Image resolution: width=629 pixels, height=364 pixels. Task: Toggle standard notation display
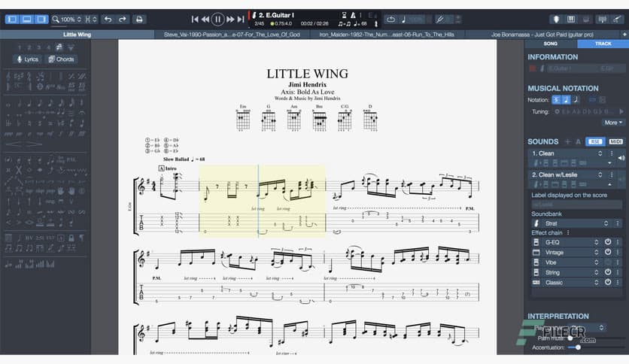(x=556, y=100)
